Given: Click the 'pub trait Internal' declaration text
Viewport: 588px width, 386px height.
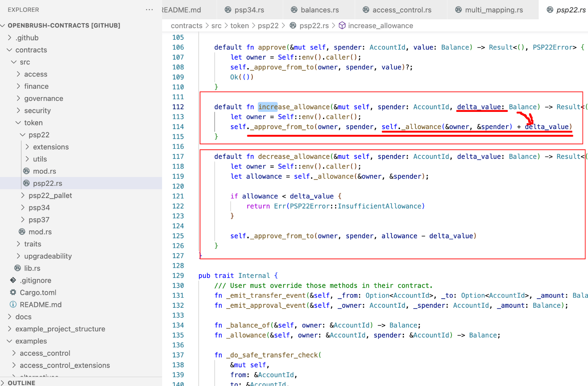Looking at the screenshot, I should pos(235,276).
